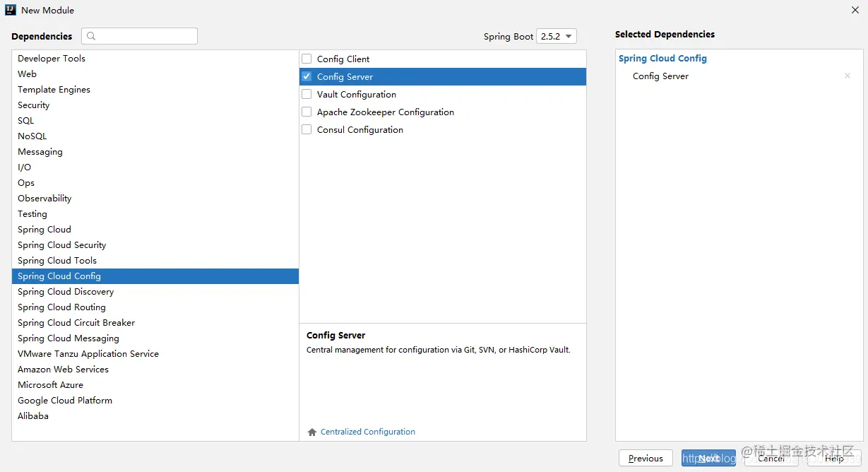The height and width of the screenshot is (472, 868).
Task: Select the Observability category
Action: pyautogui.click(x=155, y=199)
